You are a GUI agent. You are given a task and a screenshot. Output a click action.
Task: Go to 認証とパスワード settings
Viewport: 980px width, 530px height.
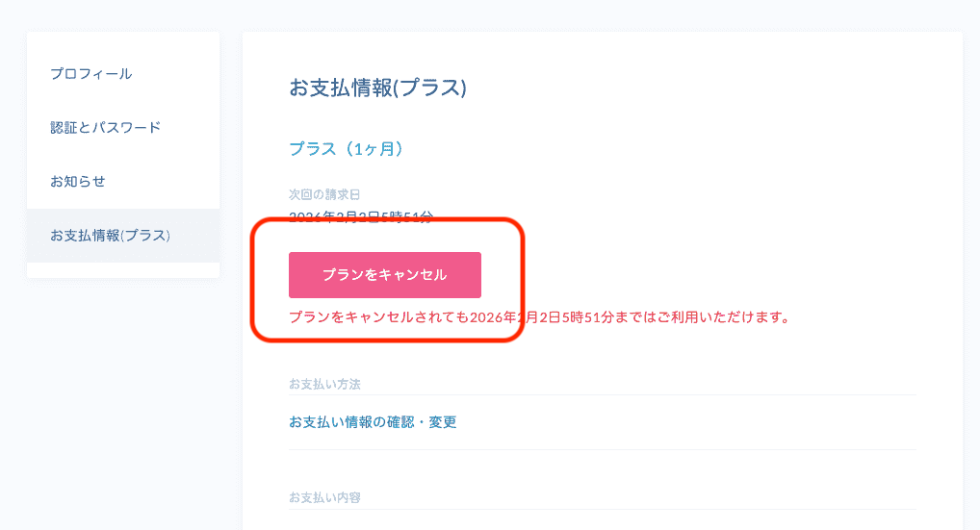pyautogui.click(x=105, y=128)
